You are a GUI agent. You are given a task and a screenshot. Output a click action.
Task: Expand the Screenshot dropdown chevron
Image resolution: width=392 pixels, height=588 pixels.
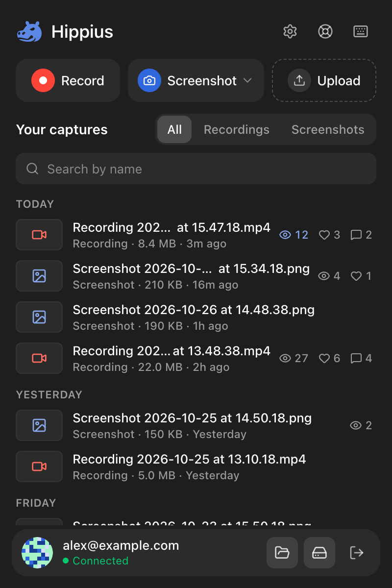coord(247,80)
